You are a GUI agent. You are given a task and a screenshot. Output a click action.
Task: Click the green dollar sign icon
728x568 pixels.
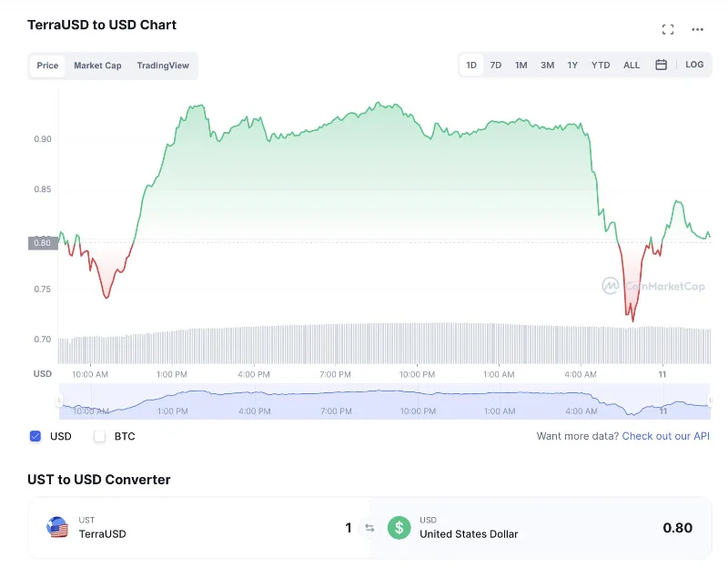(399, 528)
